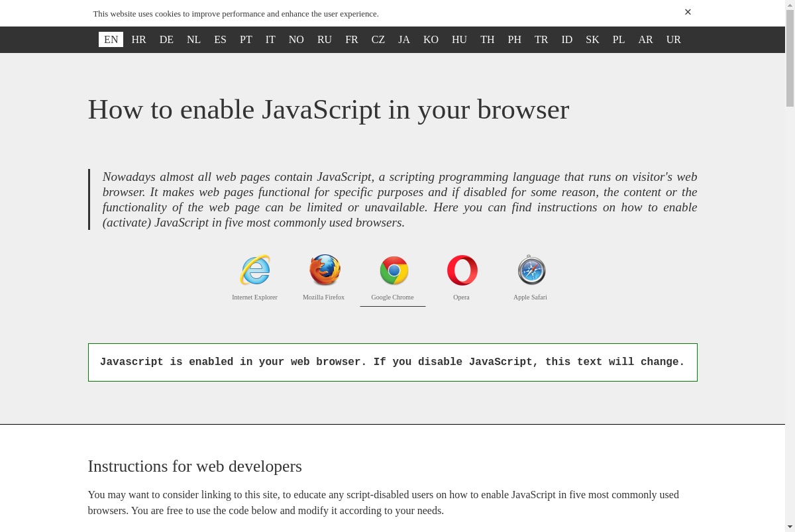Open the SK language version

point(592,40)
